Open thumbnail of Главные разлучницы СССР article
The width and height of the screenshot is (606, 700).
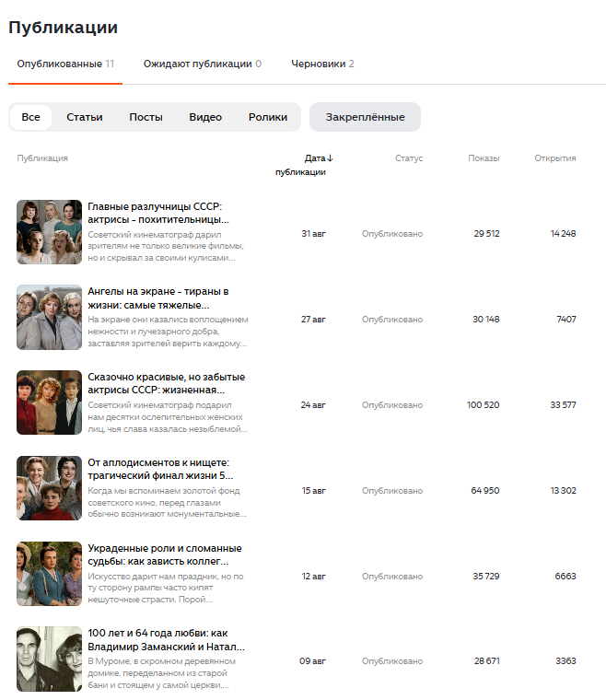[x=50, y=232]
